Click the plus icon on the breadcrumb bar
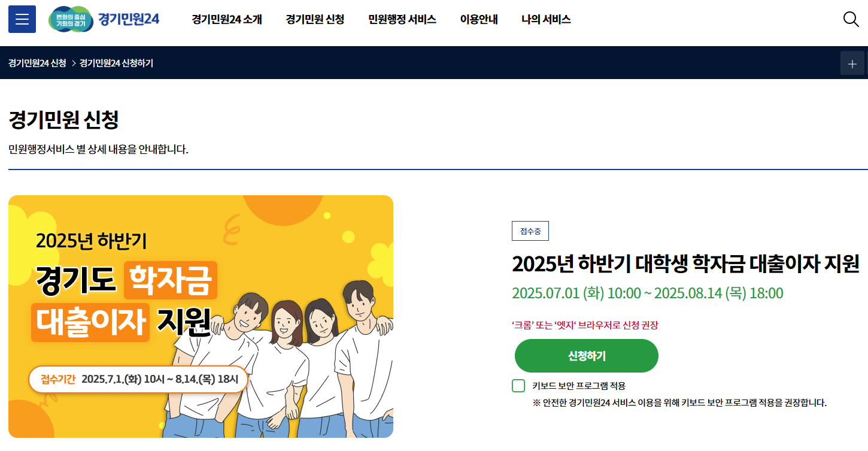This screenshot has width=868, height=451. pyautogui.click(x=852, y=63)
